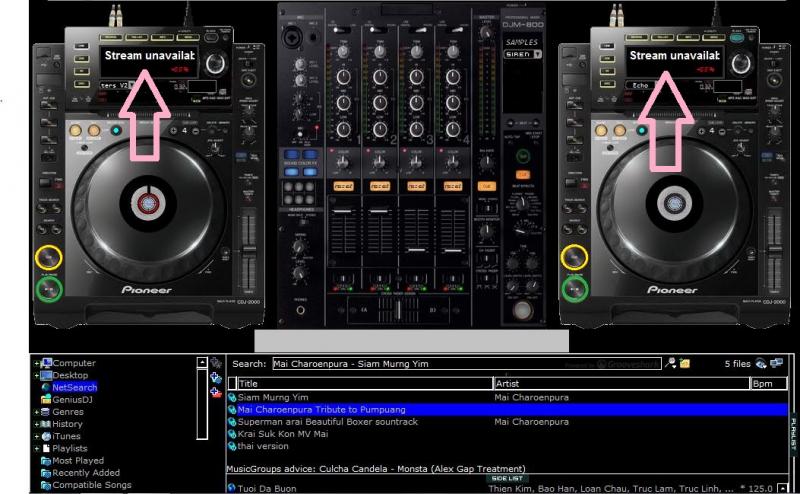The width and height of the screenshot is (800, 494).
Task: Expand the Playlists folder node
Action: coord(37,449)
